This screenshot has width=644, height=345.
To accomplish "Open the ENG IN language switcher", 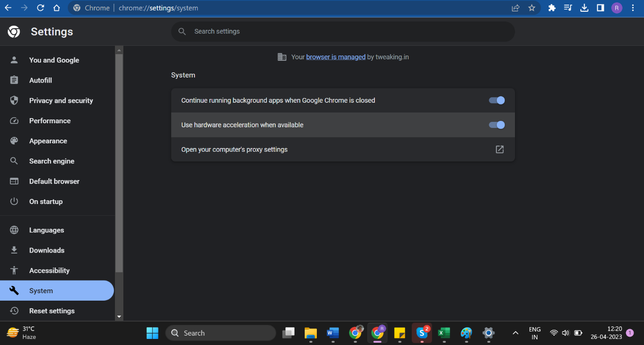I will point(535,332).
